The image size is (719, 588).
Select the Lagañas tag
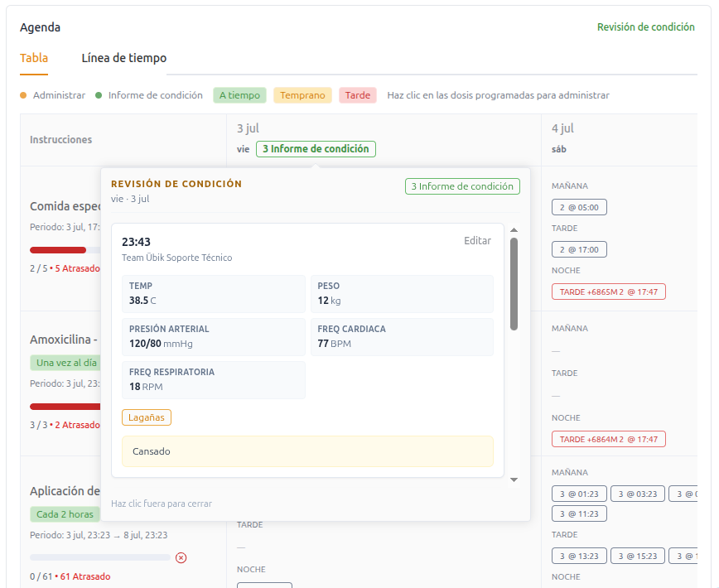pos(147,417)
